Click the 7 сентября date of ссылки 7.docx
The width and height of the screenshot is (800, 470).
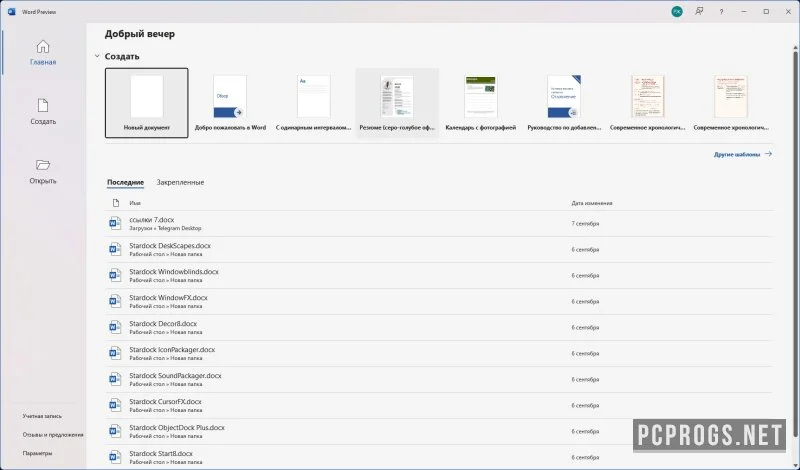pyautogui.click(x=585, y=224)
